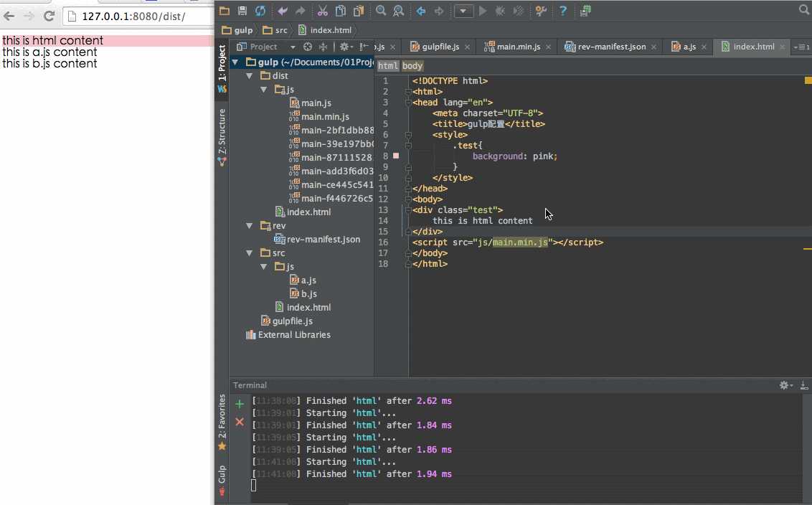Add a new terminal session with green plus
812x505 pixels.
click(x=240, y=405)
